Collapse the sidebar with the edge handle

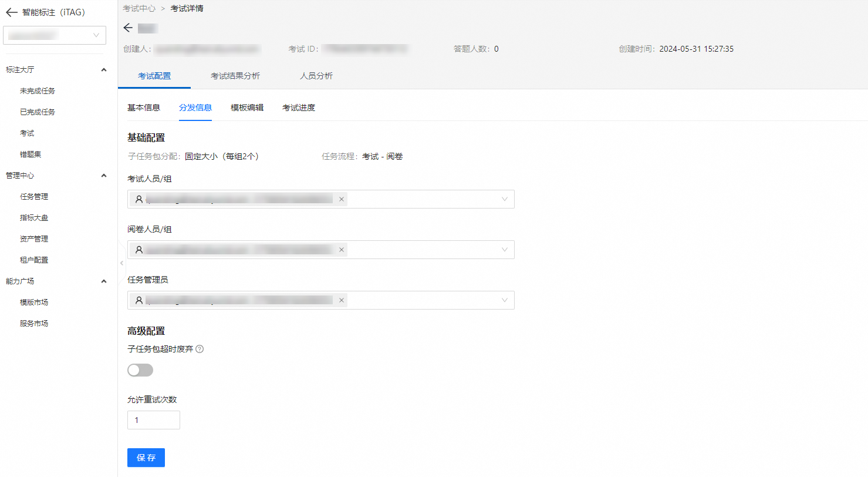click(121, 263)
